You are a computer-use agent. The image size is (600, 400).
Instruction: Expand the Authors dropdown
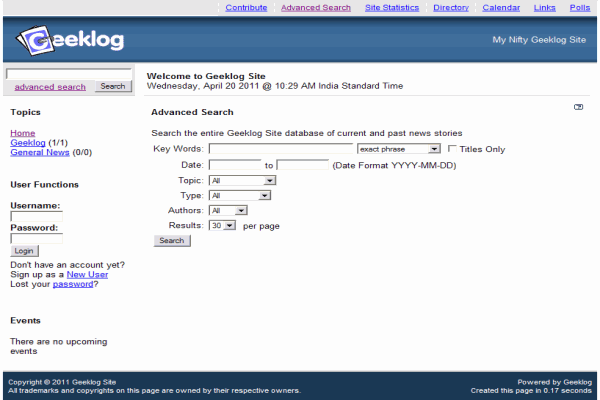click(x=227, y=211)
